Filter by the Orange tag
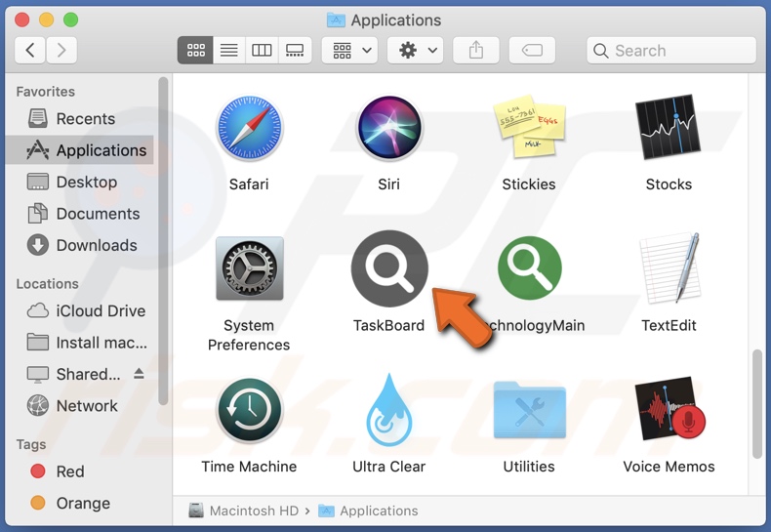This screenshot has height=532, width=771. pyautogui.click(x=81, y=503)
